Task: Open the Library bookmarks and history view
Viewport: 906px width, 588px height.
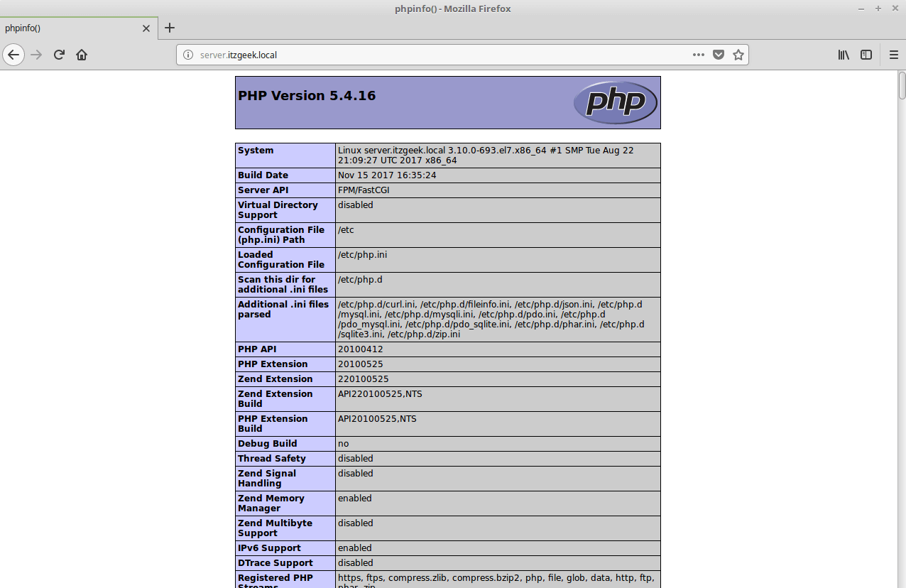Action: pyautogui.click(x=844, y=55)
